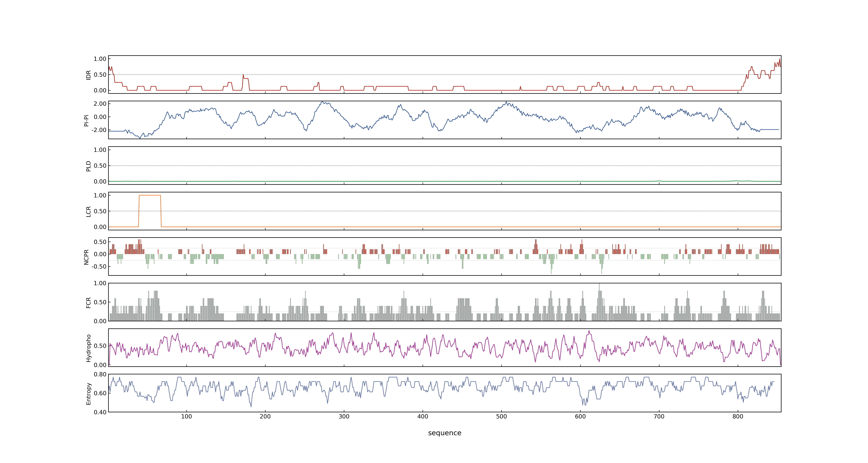Select the x-axis tick label 400
This screenshot has height=463, width=868.
[x=423, y=416]
